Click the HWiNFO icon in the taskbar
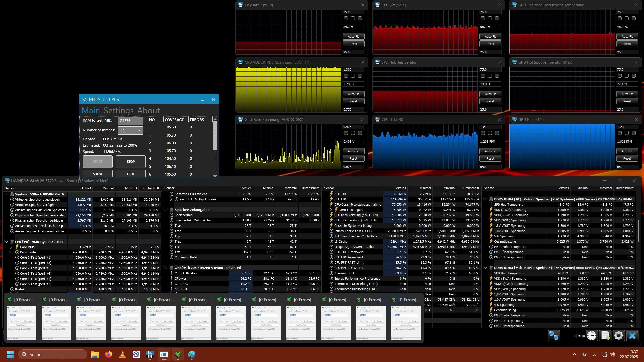 [x=150, y=354]
